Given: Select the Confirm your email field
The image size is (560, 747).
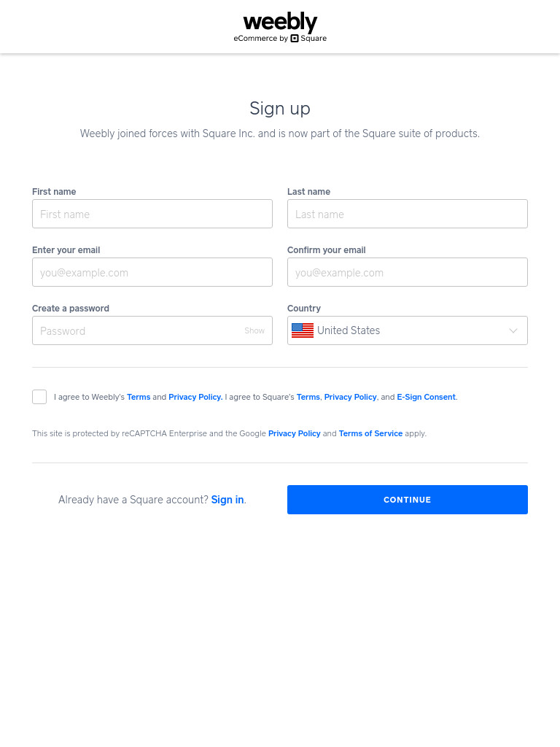Looking at the screenshot, I should [407, 272].
